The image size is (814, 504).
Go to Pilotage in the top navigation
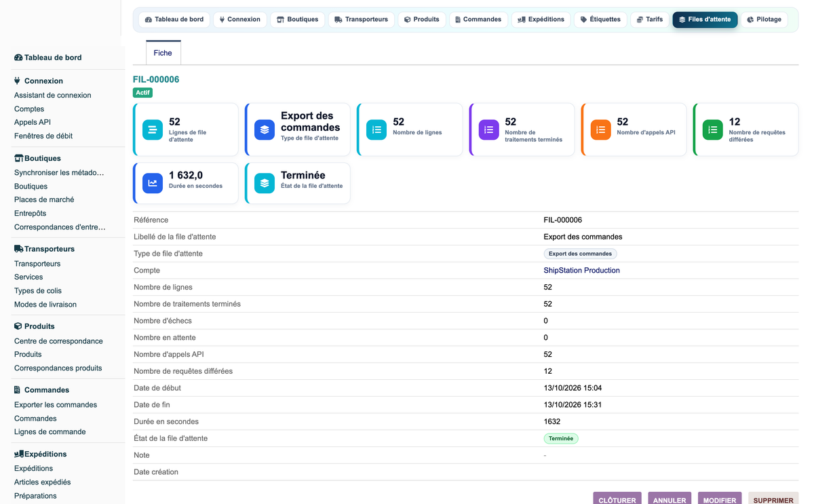tap(764, 20)
